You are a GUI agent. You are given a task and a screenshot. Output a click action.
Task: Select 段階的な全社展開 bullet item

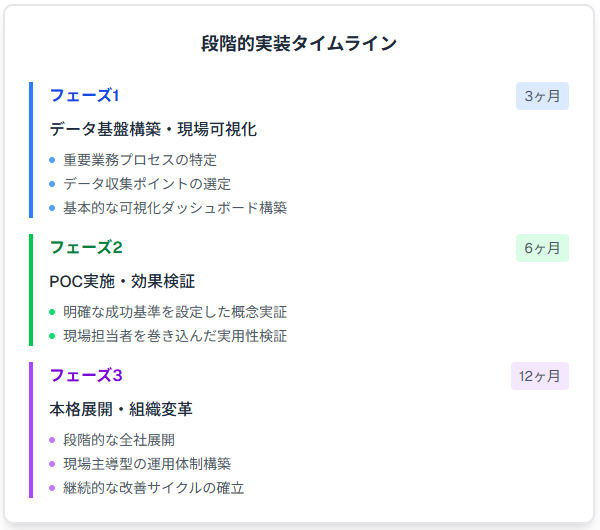click(x=119, y=439)
